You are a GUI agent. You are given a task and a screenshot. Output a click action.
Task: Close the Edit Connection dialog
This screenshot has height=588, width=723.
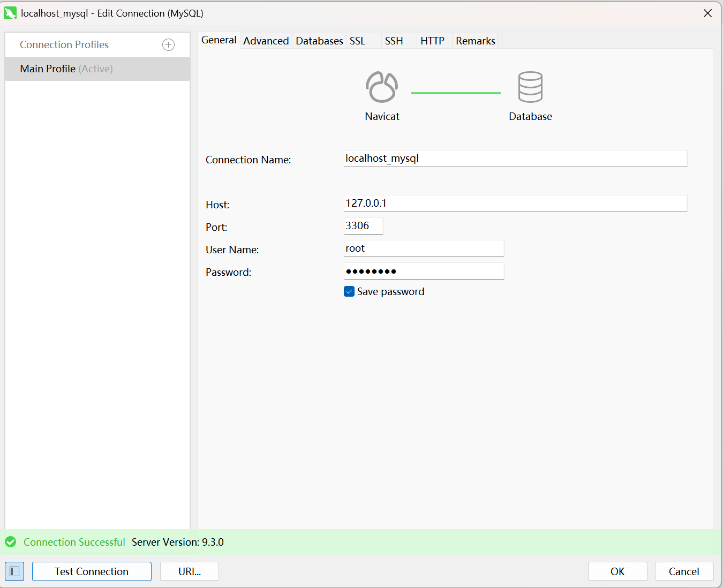[x=707, y=13]
